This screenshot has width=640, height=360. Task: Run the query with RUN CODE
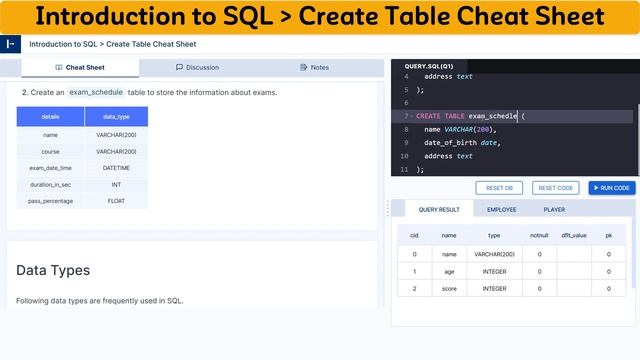[612, 188]
